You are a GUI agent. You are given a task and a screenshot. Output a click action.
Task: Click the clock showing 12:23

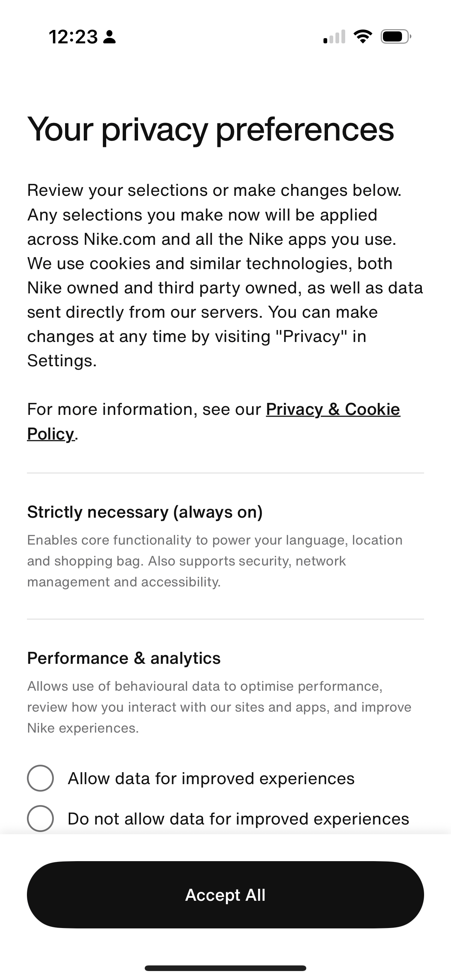tap(73, 37)
